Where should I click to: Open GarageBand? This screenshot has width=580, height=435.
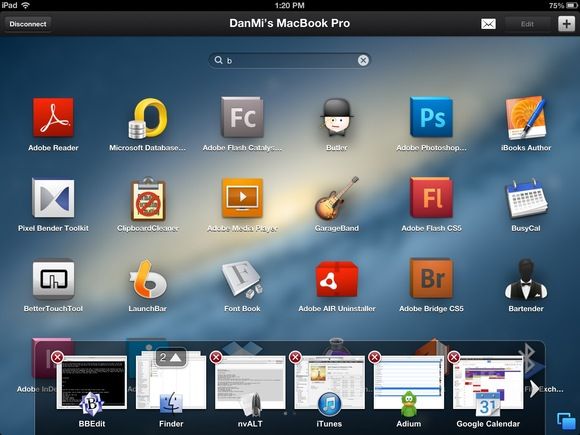click(x=337, y=198)
